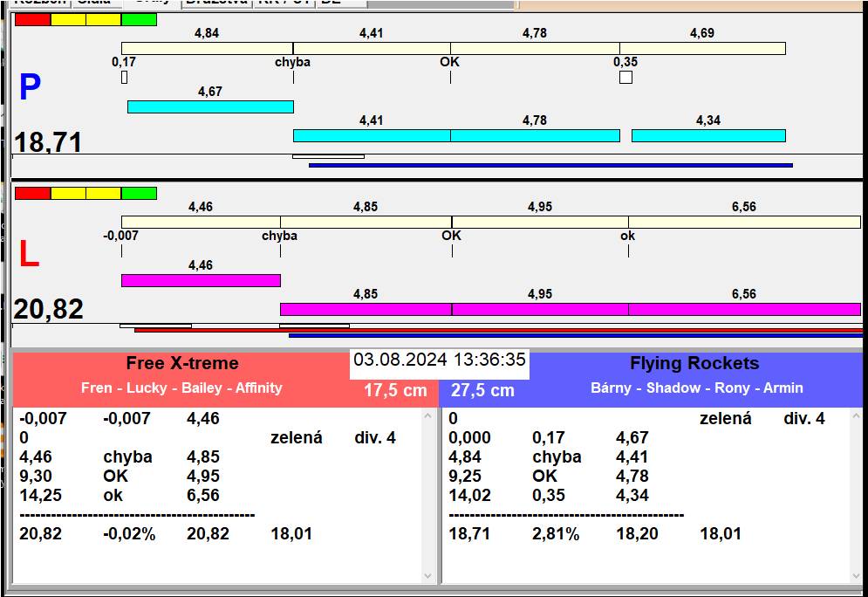Click the red start light in lane P

coord(32,20)
